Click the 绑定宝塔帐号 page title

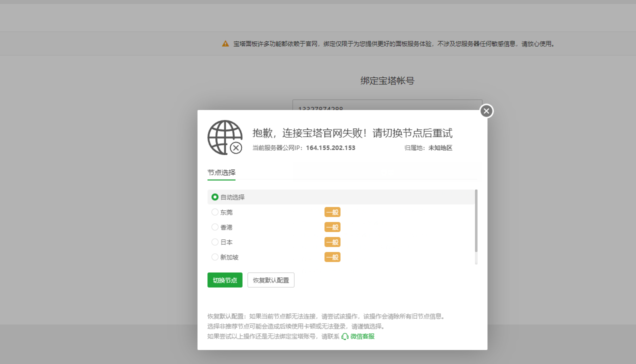pos(387,80)
